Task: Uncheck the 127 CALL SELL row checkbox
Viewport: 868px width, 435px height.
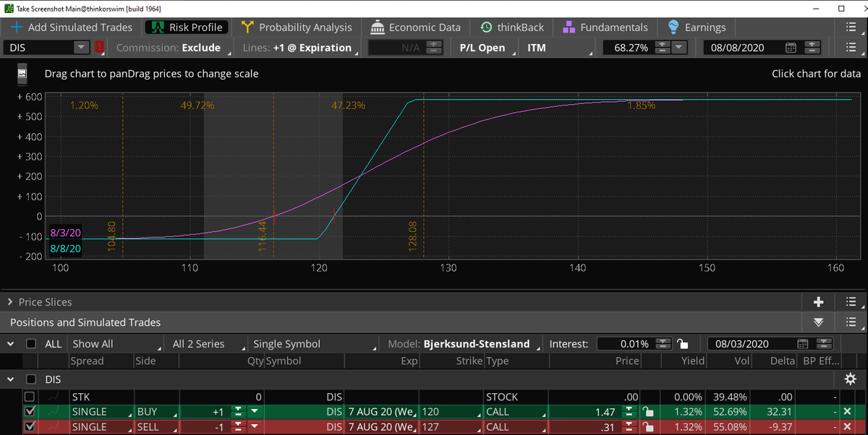Action: (x=29, y=427)
